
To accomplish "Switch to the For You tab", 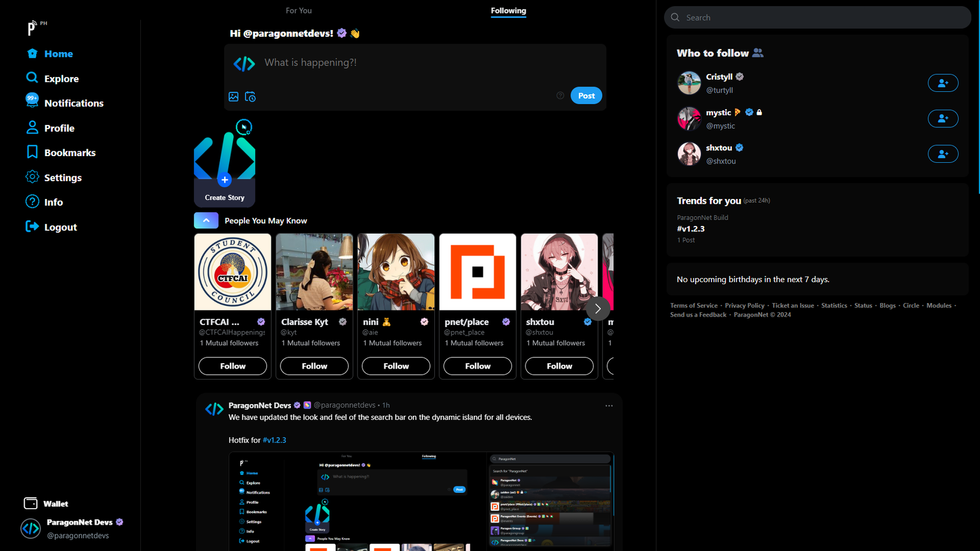I will (298, 10).
